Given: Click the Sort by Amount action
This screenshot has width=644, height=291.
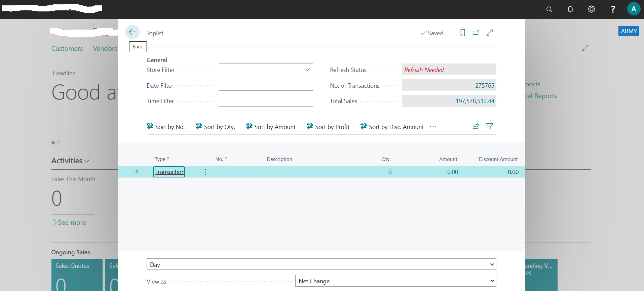Looking at the screenshot, I should pyautogui.click(x=271, y=127).
